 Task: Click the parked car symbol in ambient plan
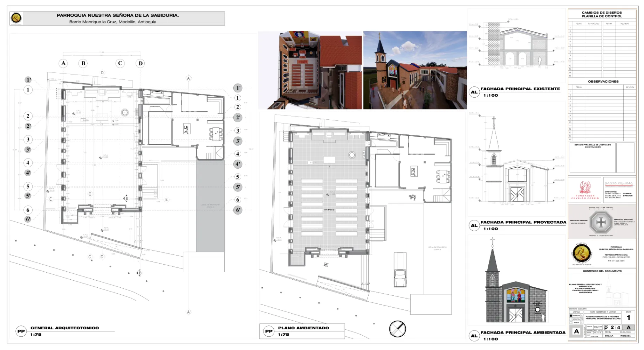(x=400, y=269)
